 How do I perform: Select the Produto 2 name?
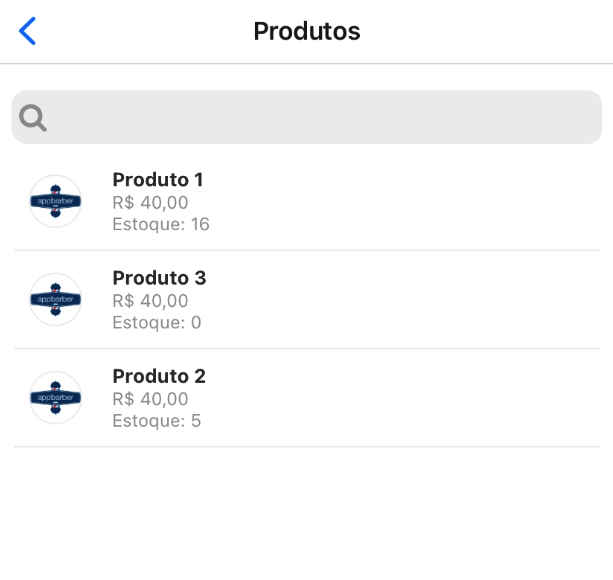coord(159,376)
